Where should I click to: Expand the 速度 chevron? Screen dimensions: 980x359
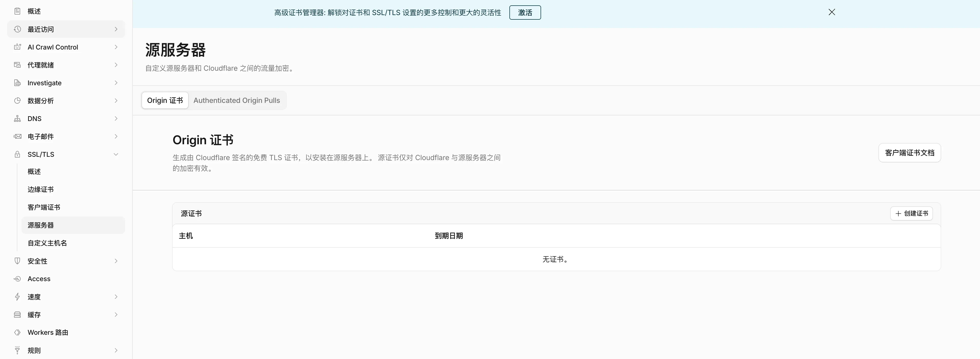tap(116, 297)
